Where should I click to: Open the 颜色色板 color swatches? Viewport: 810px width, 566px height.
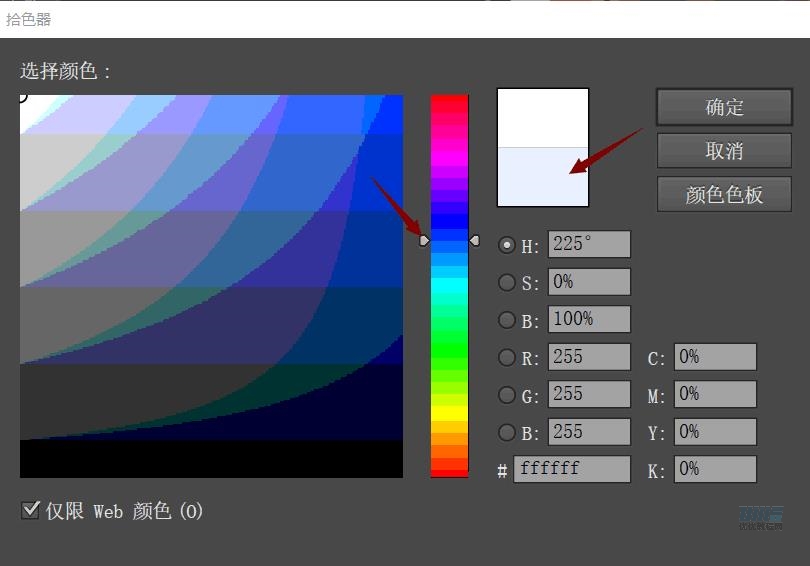coord(724,194)
